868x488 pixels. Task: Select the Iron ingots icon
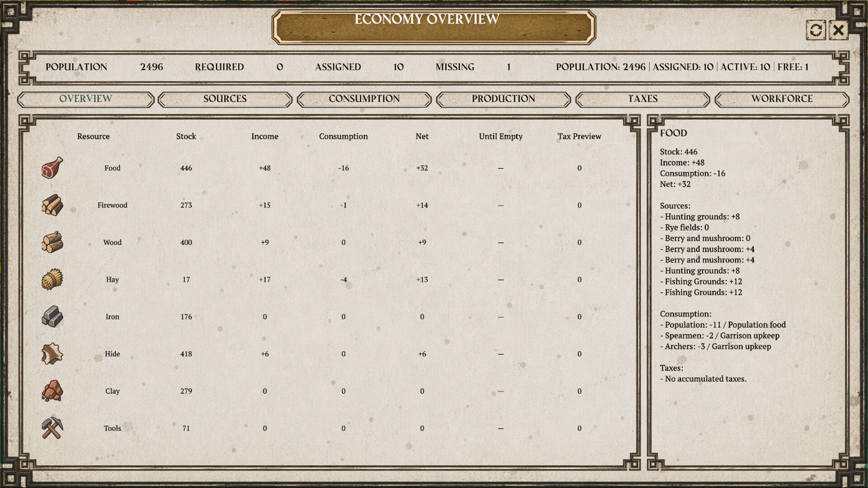[52, 317]
